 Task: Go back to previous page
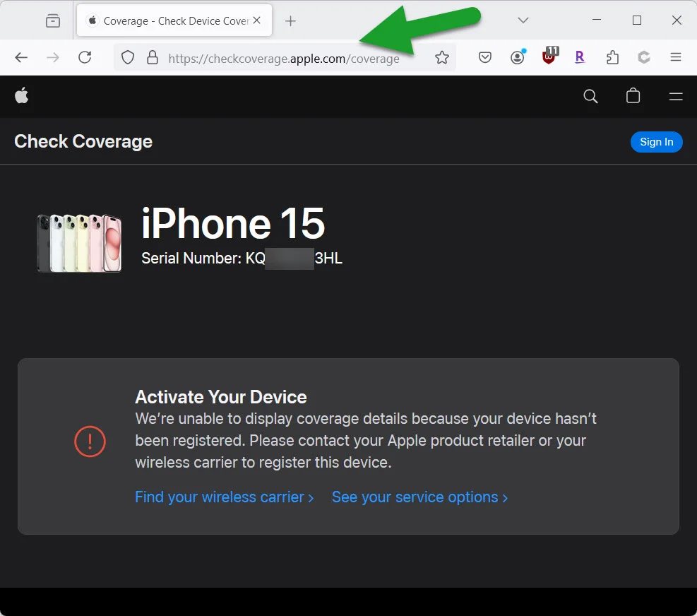tap(22, 58)
